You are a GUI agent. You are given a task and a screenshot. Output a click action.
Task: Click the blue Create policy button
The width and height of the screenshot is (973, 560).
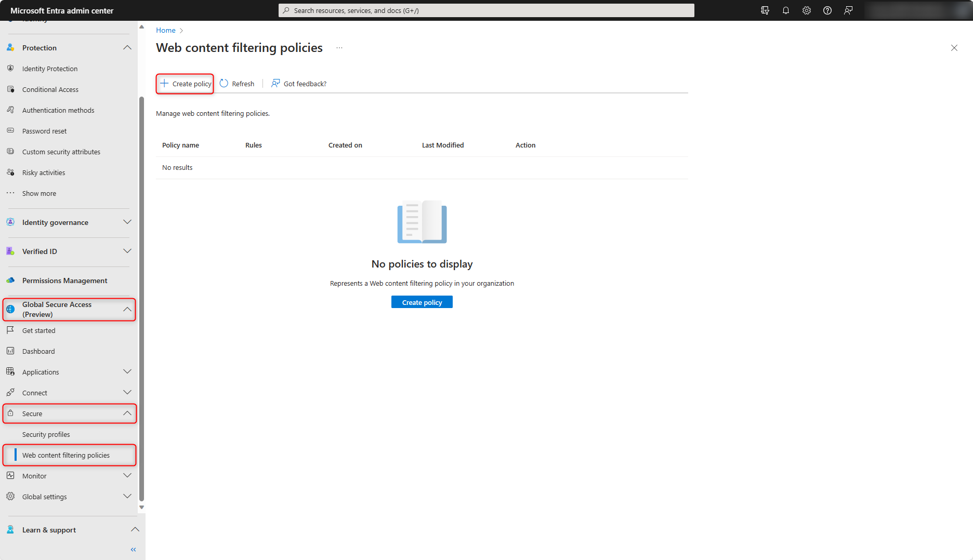[x=422, y=302]
